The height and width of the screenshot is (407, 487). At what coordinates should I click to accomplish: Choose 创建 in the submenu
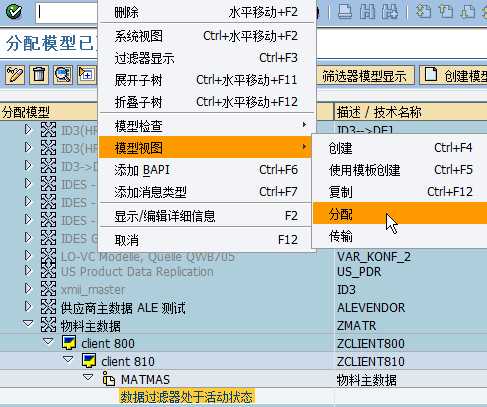(x=400, y=148)
